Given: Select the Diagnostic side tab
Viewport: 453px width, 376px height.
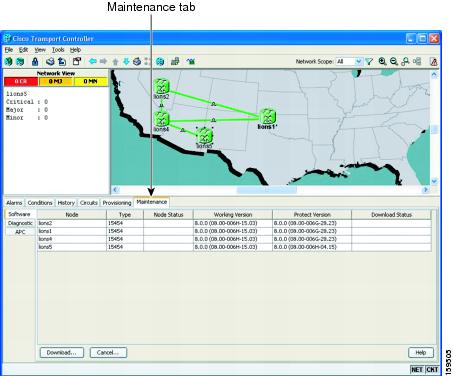Looking at the screenshot, I should (20, 223).
